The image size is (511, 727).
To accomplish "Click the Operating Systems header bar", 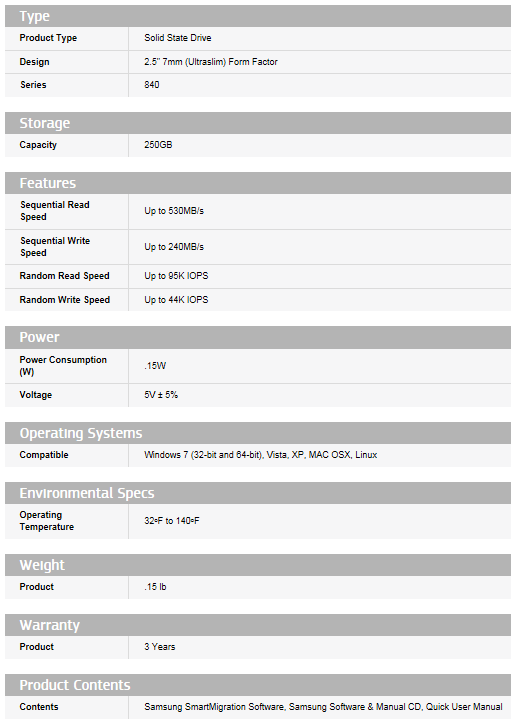I will pyautogui.click(x=258, y=433).
